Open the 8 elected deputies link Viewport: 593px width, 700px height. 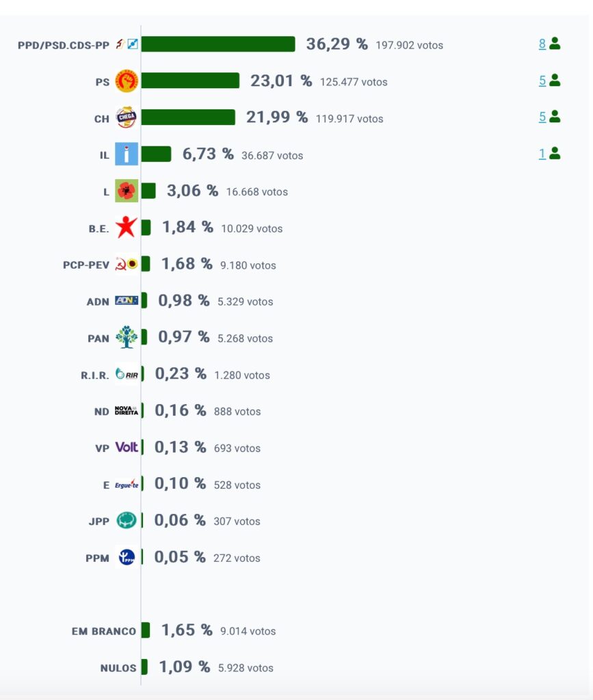542,44
